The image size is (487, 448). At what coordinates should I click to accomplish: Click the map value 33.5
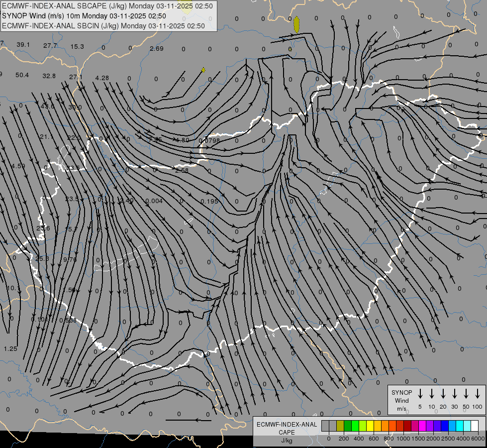point(73,168)
